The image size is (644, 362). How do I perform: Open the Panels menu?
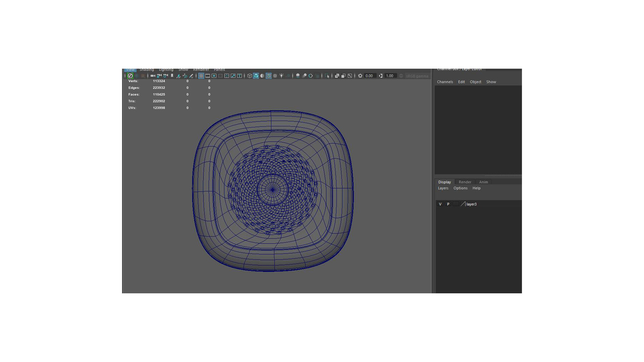coord(219,69)
